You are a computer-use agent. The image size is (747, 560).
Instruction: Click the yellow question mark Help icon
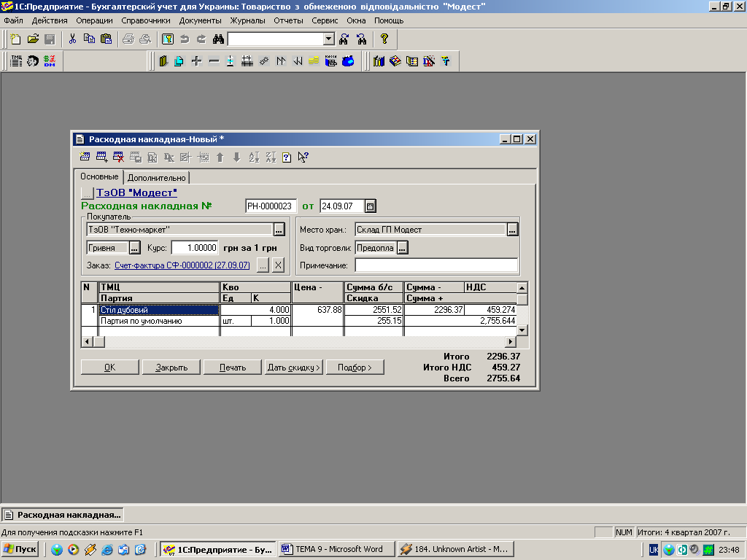click(384, 39)
